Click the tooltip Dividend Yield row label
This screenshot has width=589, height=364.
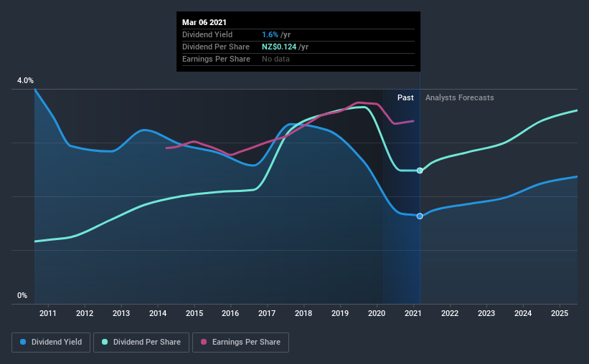pyautogui.click(x=207, y=34)
